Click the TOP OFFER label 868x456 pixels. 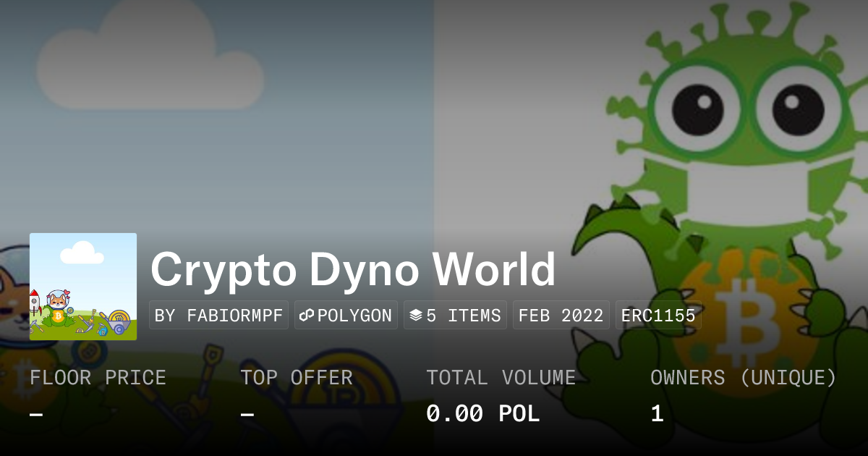tap(297, 378)
